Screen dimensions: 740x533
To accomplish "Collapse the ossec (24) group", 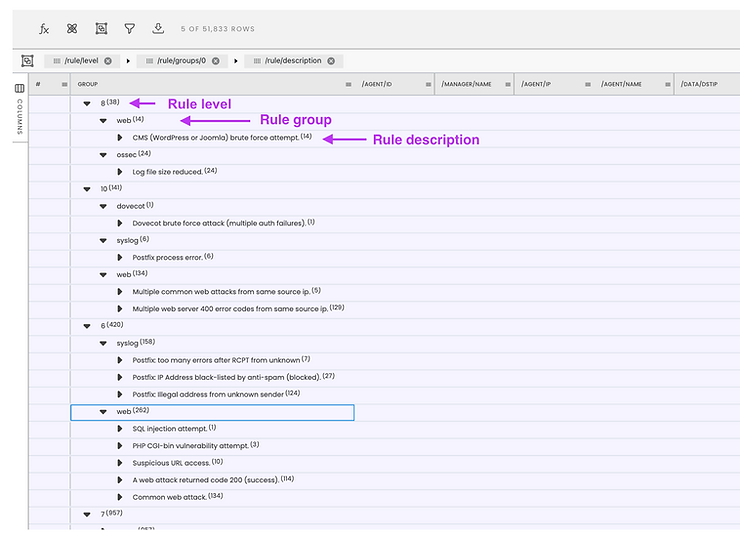I will click(x=103, y=155).
